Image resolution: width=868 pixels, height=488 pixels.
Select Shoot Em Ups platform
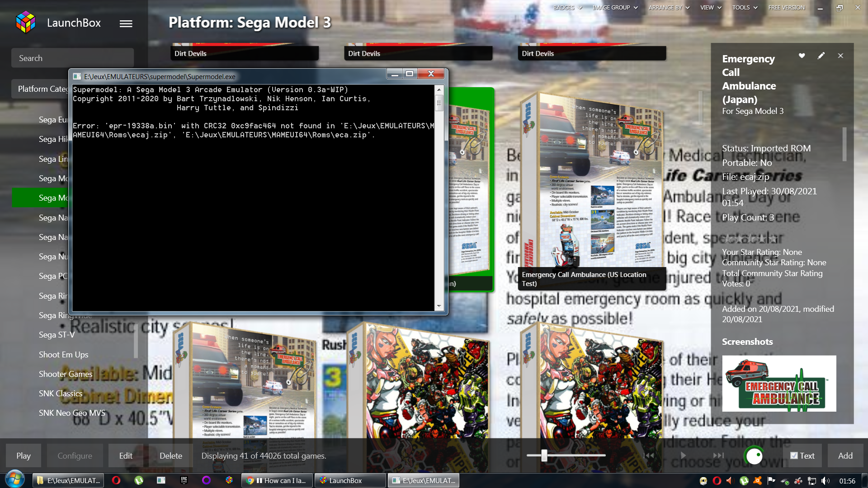click(63, 355)
